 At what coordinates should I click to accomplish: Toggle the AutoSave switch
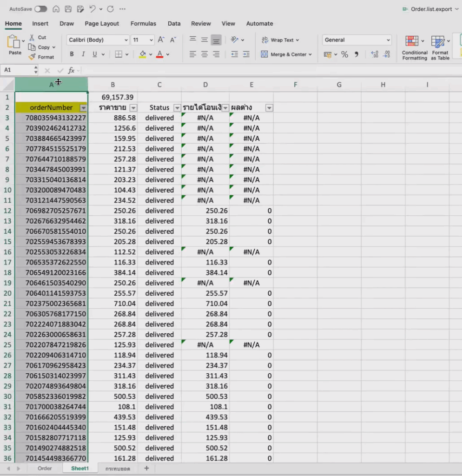[x=40, y=9]
